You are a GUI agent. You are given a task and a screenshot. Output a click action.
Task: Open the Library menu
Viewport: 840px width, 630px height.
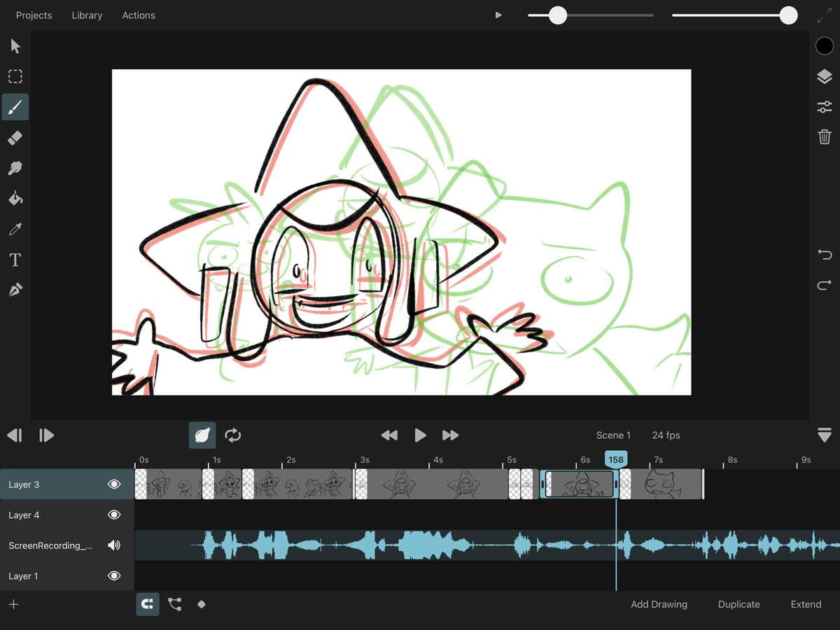87,15
